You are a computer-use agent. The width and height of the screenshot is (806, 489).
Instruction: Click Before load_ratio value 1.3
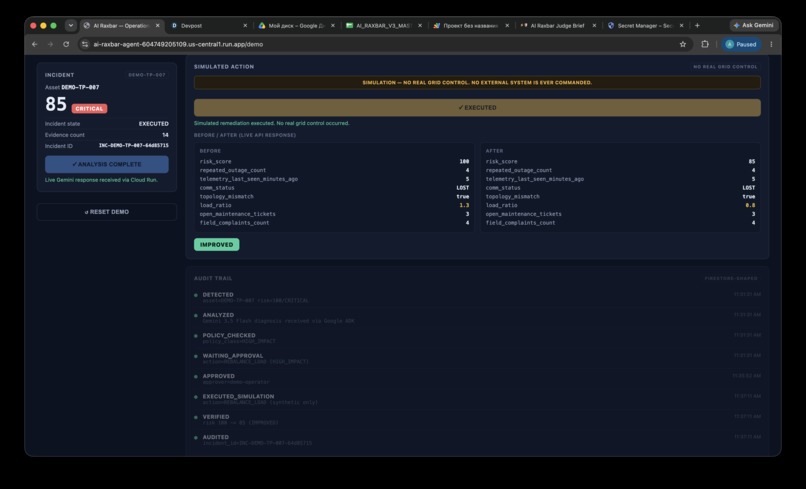tap(464, 205)
